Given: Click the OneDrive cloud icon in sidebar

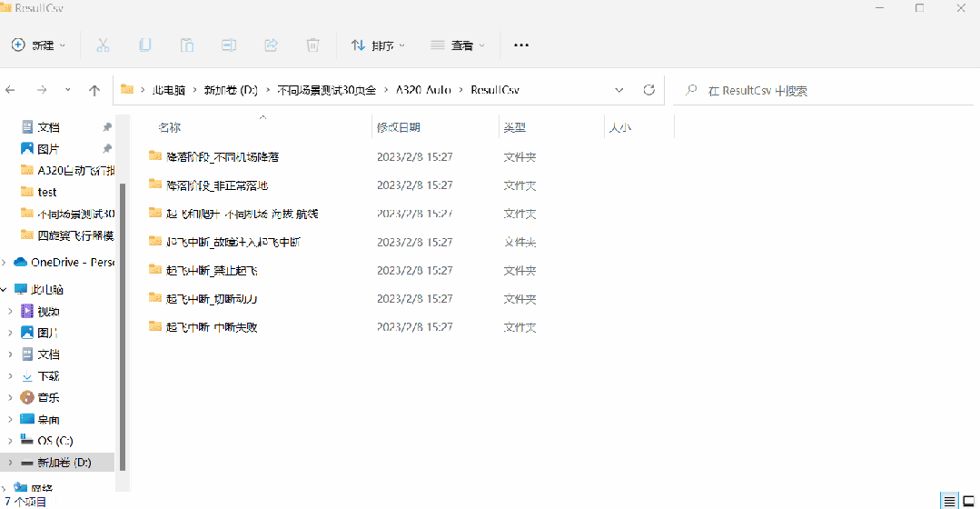Looking at the screenshot, I should (x=21, y=262).
